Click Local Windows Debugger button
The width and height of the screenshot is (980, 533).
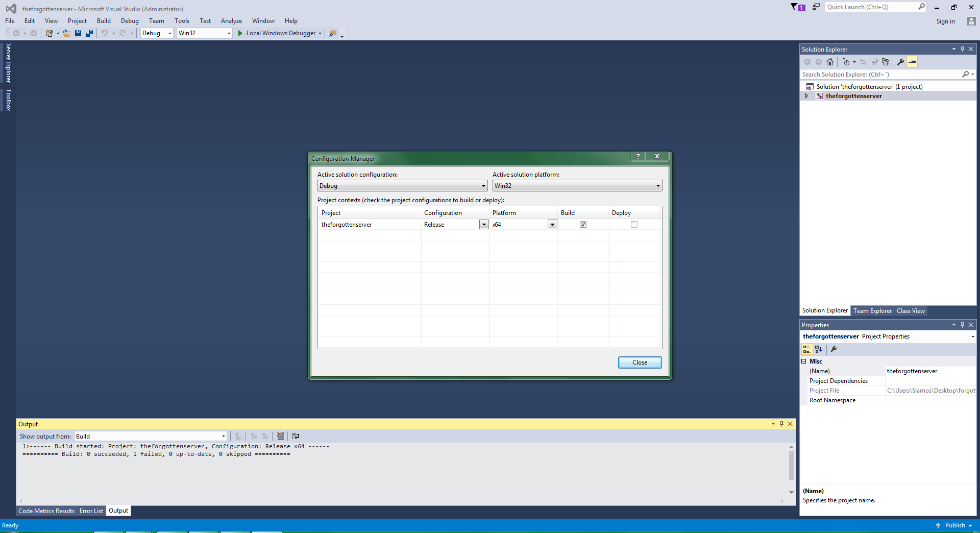pos(280,33)
